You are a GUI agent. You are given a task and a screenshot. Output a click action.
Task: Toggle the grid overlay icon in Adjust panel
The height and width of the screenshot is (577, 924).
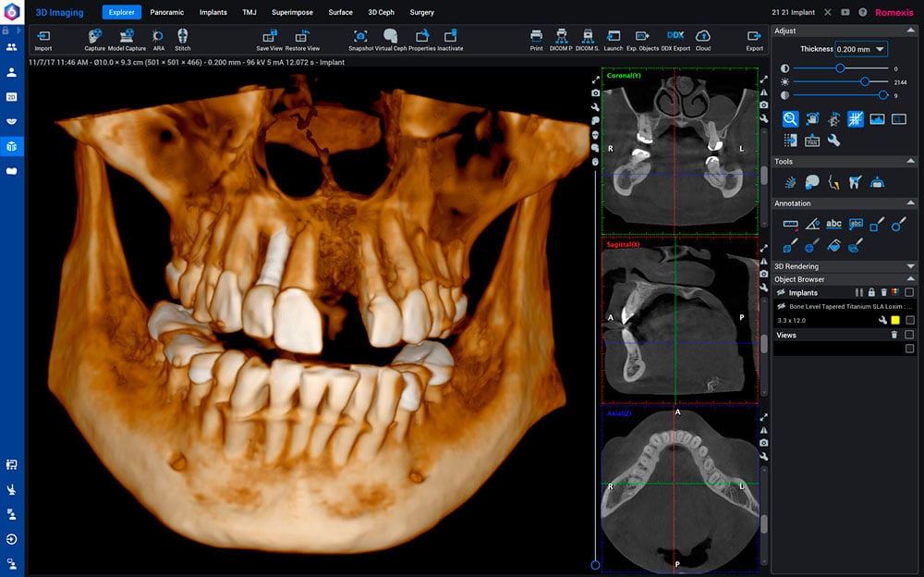[x=855, y=119]
